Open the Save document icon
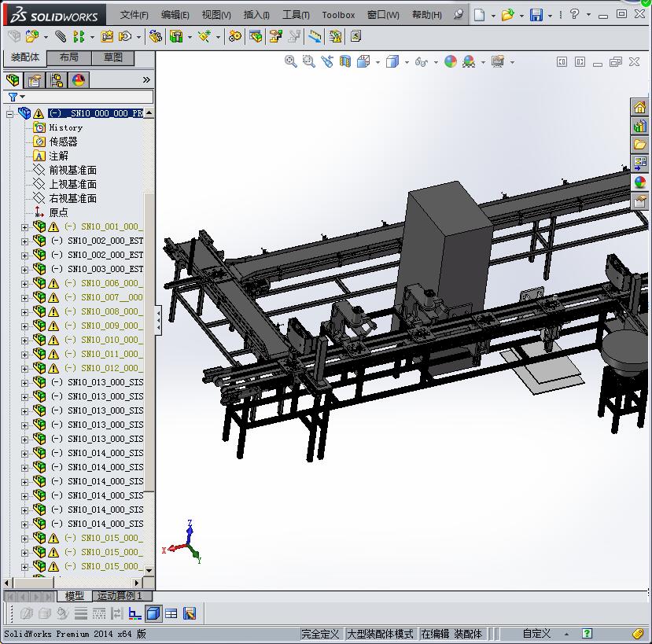 tap(536, 15)
